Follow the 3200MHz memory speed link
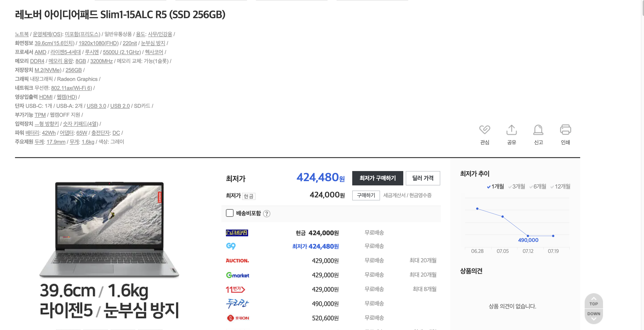This screenshot has width=644, height=330. coord(101,61)
